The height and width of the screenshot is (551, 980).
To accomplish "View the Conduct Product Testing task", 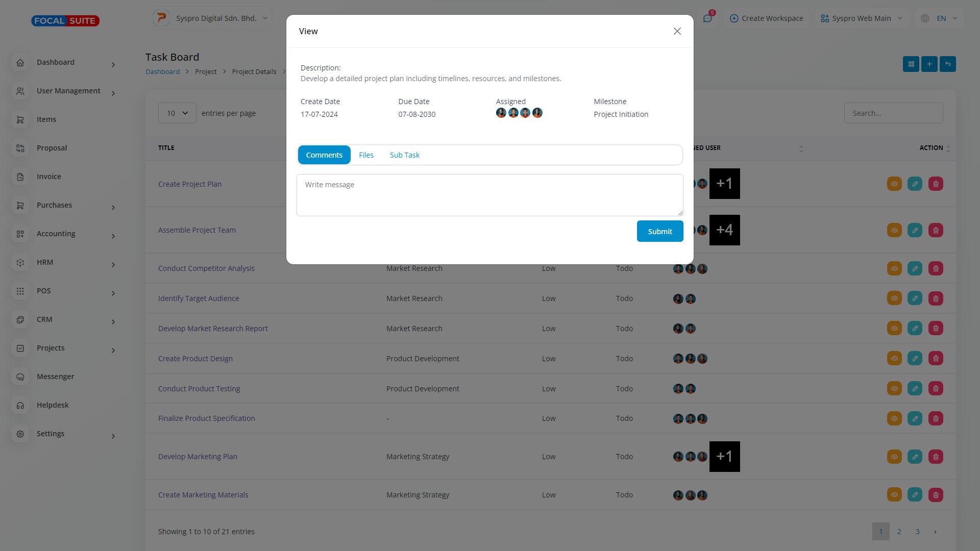I will (x=894, y=389).
